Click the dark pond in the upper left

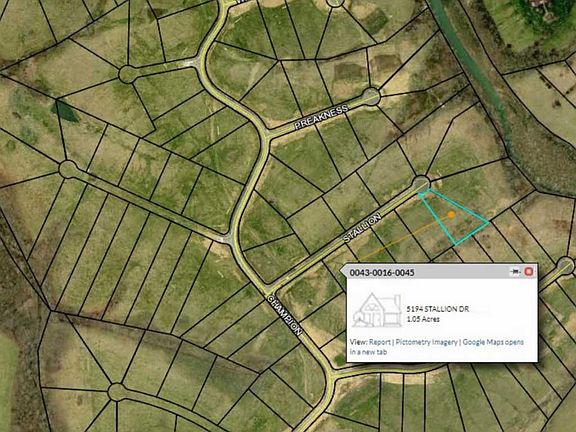coord(65,111)
